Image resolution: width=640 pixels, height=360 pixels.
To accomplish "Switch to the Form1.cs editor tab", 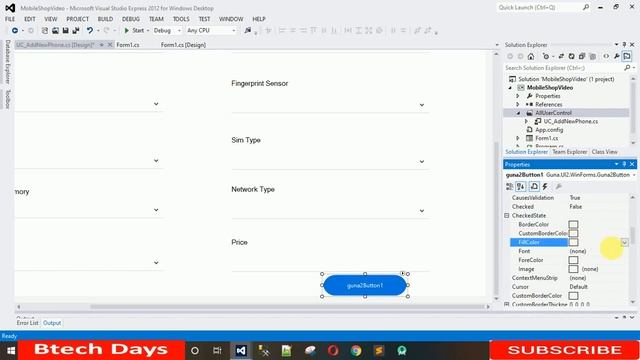I will [128, 45].
